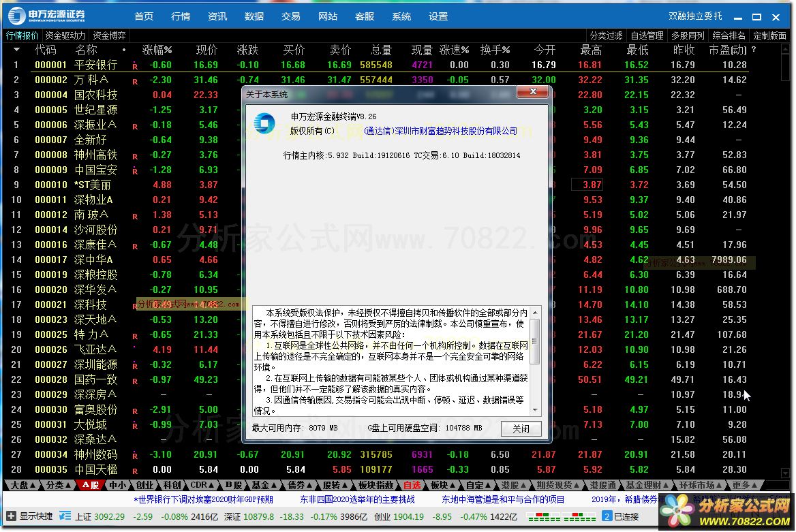796x532 pixels.
Task: Click the blue connection status icon 已连接
Action: click(x=607, y=516)
